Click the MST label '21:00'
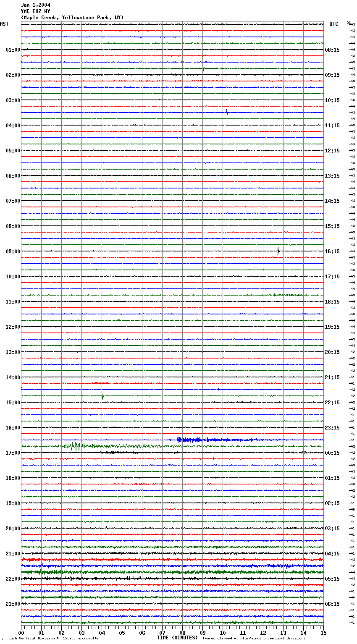The height and width of the screenshot is (644, 357). coord(13,554)
